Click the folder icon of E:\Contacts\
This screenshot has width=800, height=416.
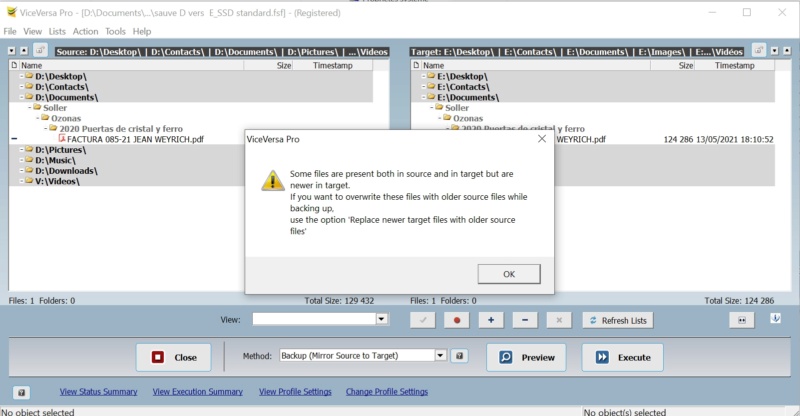click(x=432, y=86)
